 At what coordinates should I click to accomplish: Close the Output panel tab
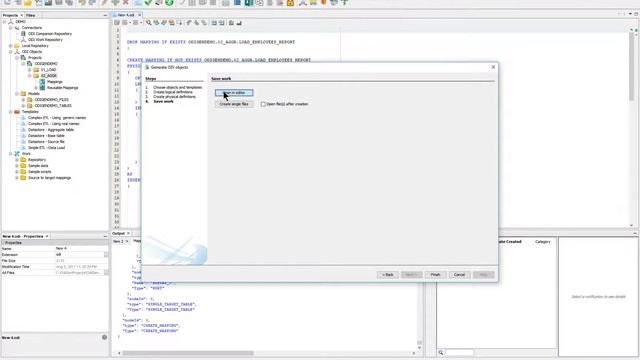tap(128, 233)
